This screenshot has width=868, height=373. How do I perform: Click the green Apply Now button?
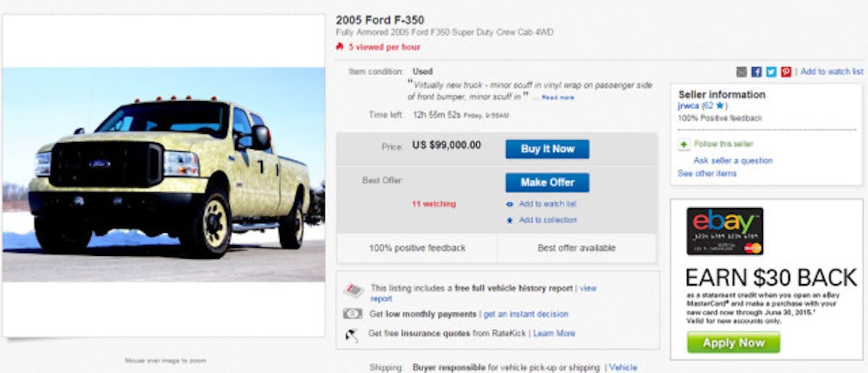(x=733, y=342)
